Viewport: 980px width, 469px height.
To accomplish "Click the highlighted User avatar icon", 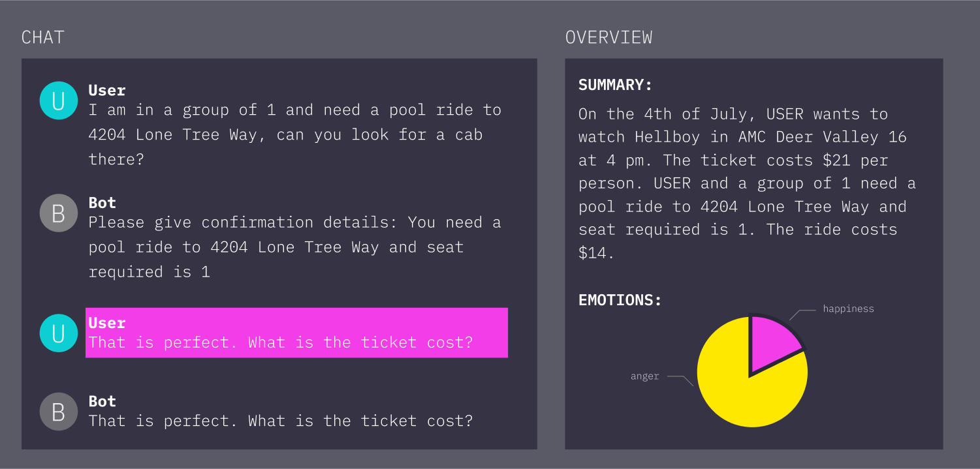I will click(59, 333).
